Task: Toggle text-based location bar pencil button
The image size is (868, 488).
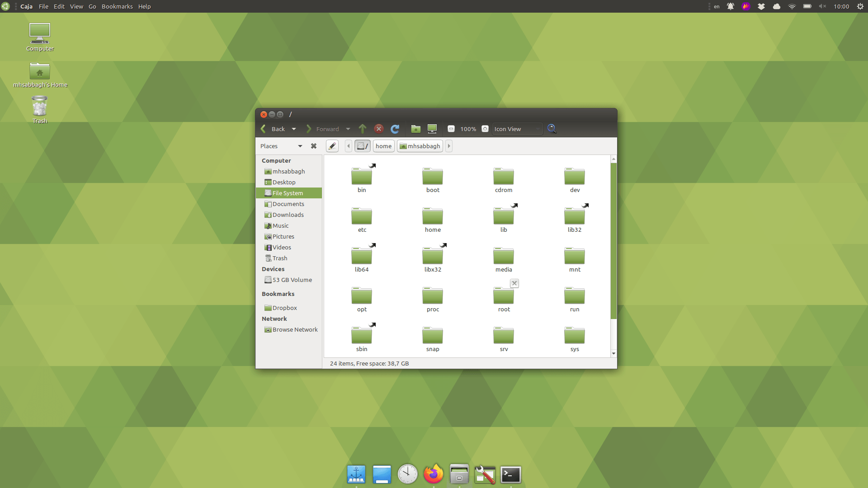Action: [x=332, y=146]
